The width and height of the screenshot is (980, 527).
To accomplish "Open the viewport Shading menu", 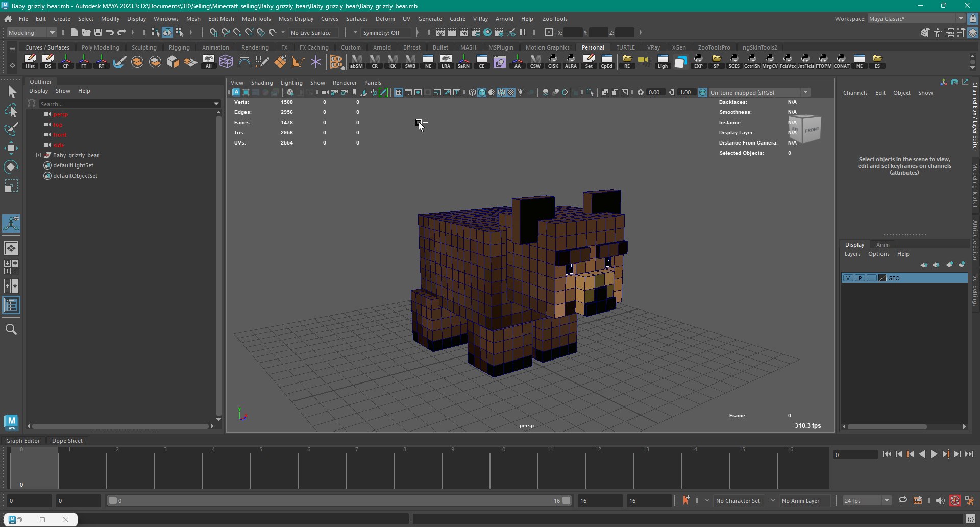I will click(x=262, y=82).
